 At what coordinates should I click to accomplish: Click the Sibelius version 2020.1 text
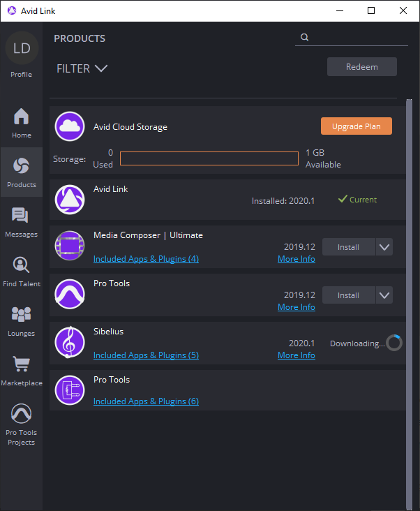pos(302,343)
